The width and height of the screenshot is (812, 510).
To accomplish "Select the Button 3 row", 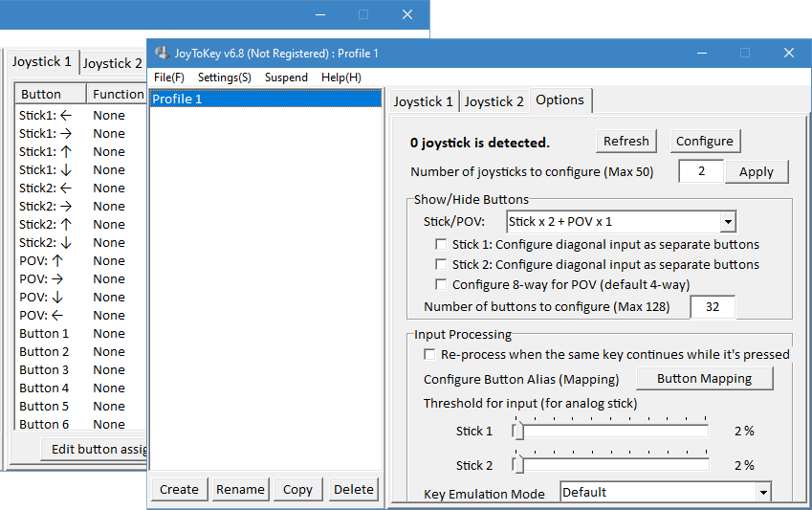I will (81, 369).
